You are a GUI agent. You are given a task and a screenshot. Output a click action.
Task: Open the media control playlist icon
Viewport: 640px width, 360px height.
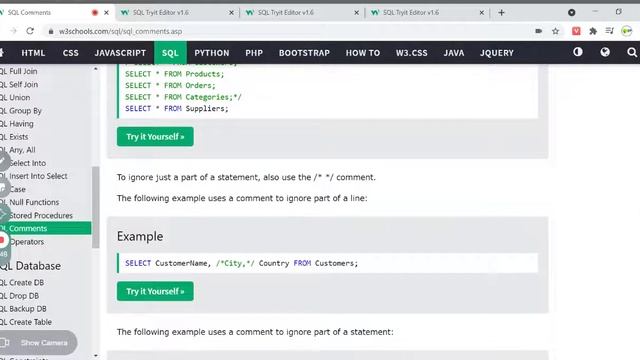click(x=610, y=31)
